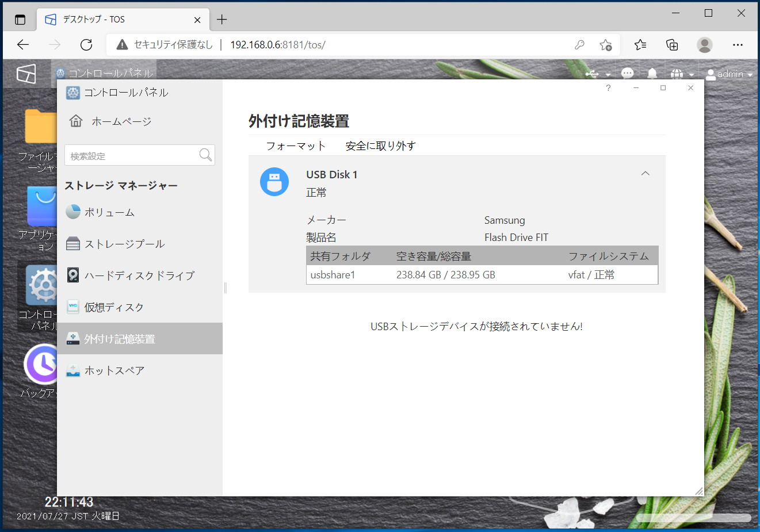Select the usbshare1 table row
The width and height of the screenshot is (760, 532).
[x=482, y=275]
